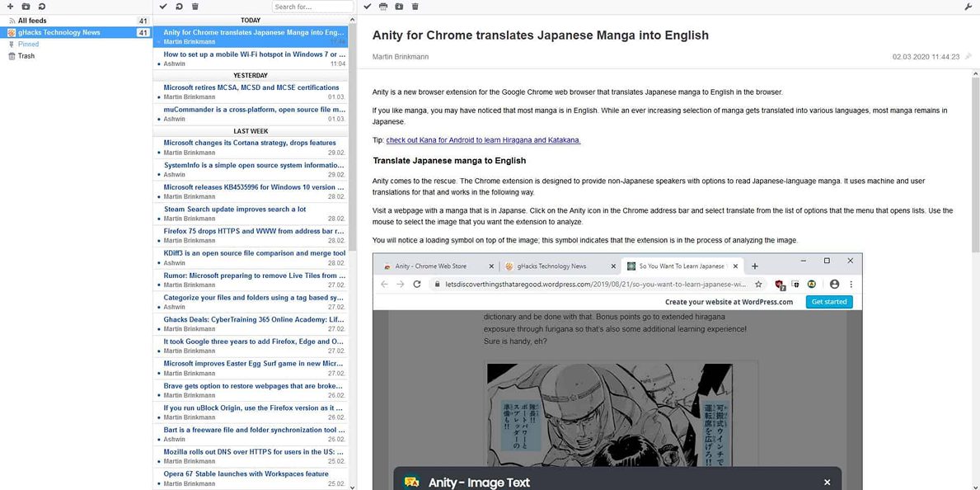Viewport: 980px width, 490px height.
Task: Click the LAST WEEK group header
Action: [251, 131]
